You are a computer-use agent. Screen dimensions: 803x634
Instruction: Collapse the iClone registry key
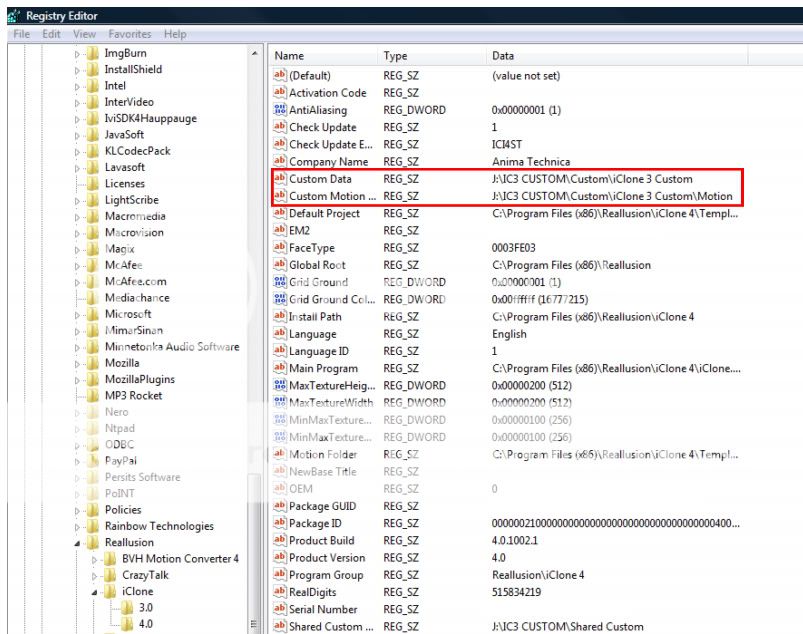(x=94, y=592)
